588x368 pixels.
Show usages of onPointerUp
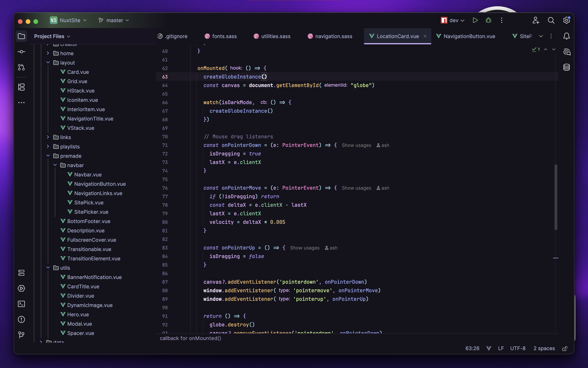point(304,248)
